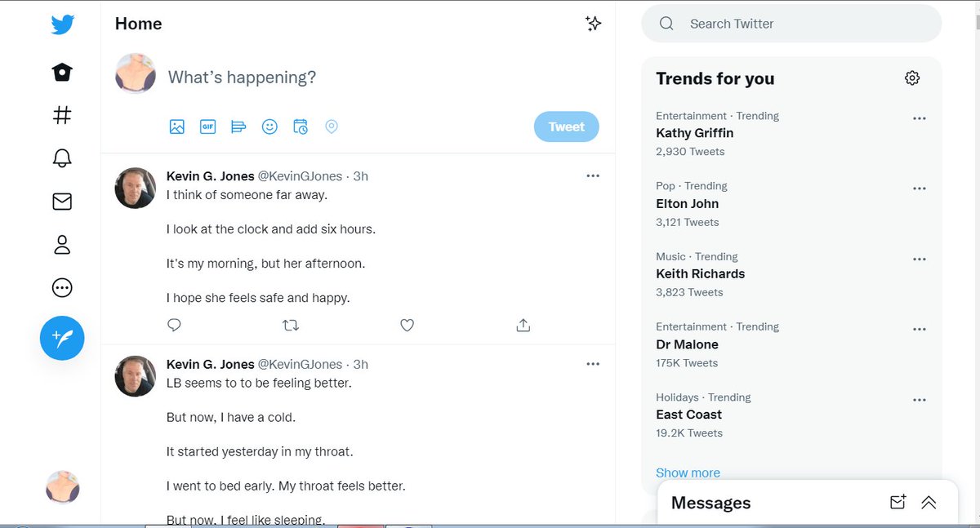Click the blue compose tweet feather button
Image resolution: width=980 pixels, height=528 pixels.
coord(62,338)
